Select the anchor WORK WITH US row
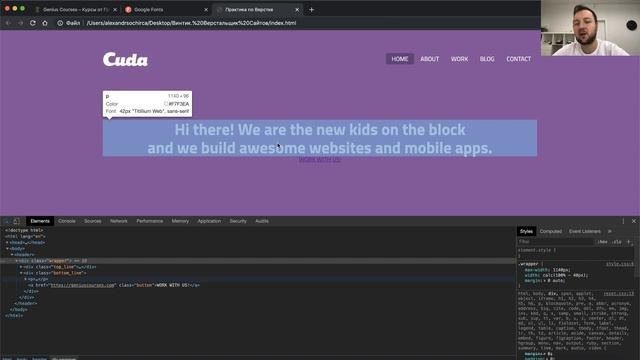Image resolution: width=640 pixels, height=360 pixels. click(258, 285)
